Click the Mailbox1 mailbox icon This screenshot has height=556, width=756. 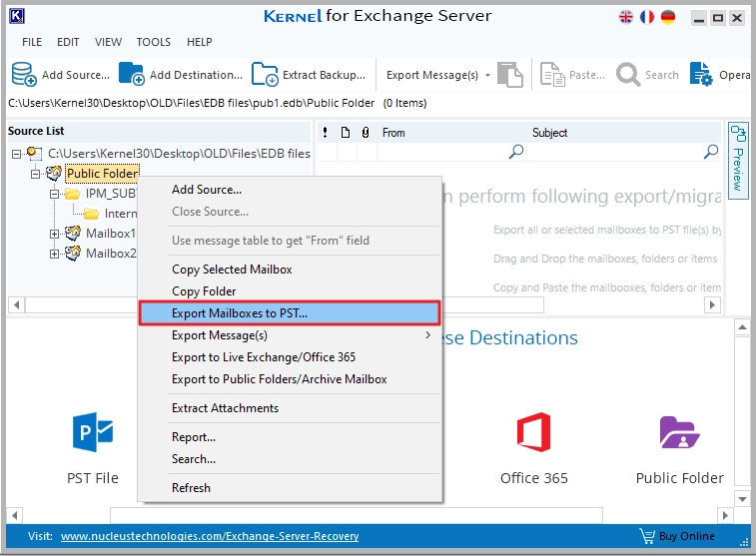[x=72, y=234]
